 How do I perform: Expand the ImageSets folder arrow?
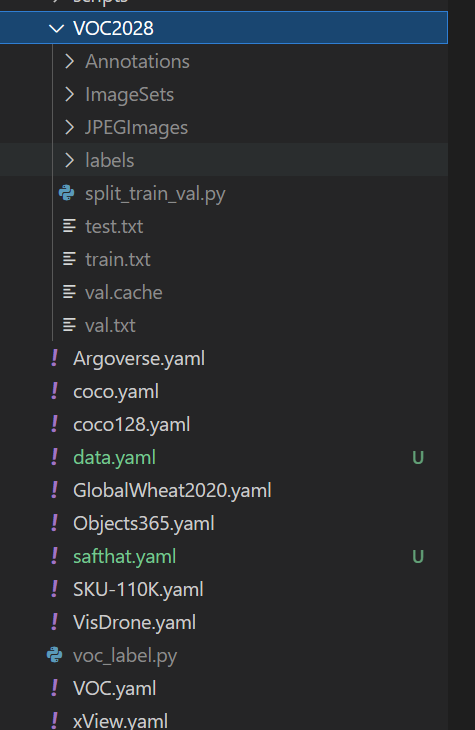point(69,95)
